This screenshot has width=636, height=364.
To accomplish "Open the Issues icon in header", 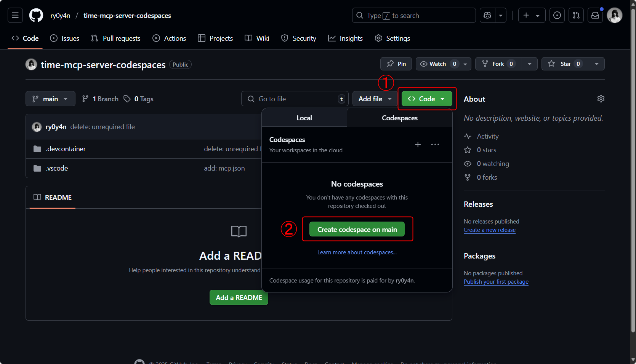I will [557, 15].
